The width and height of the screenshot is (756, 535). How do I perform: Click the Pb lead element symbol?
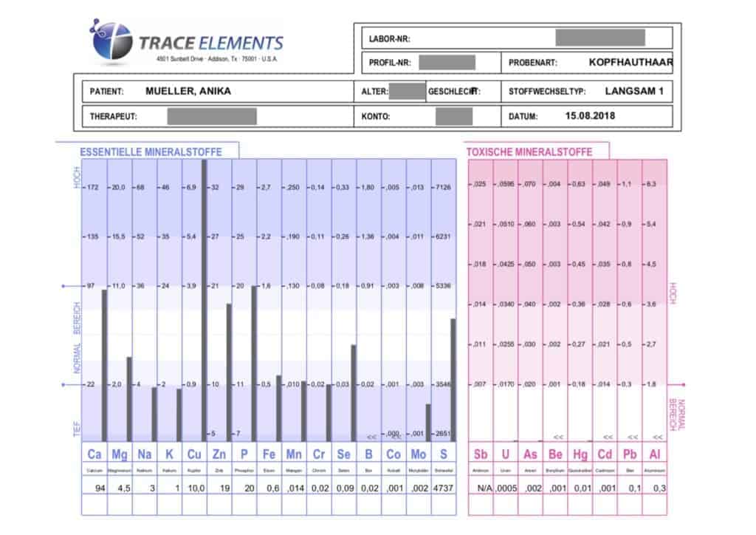tap(629, 453)
